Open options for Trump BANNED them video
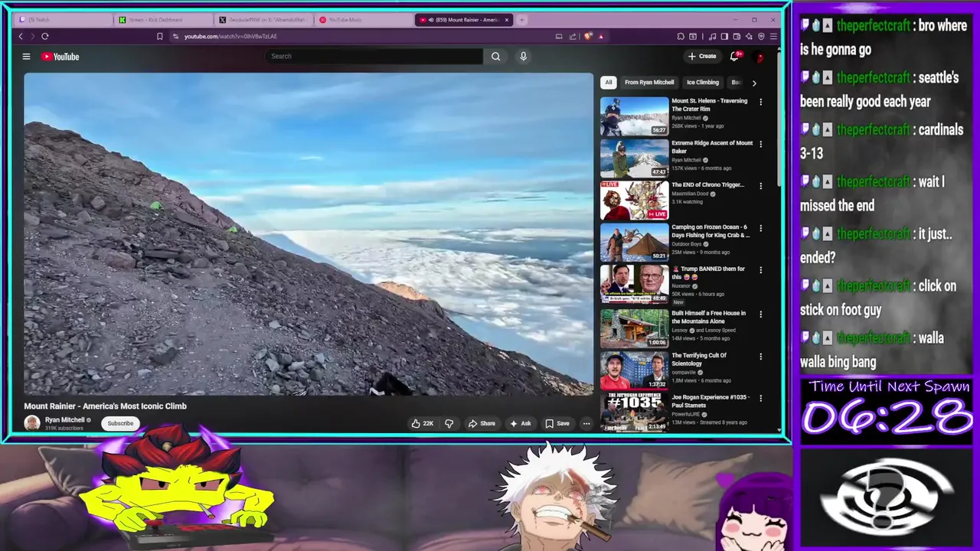This screenshot has height=551, width=980. 760,270
